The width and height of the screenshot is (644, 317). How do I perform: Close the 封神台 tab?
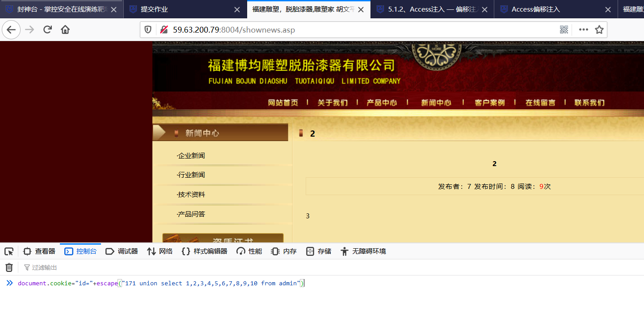tap(114, 9)
